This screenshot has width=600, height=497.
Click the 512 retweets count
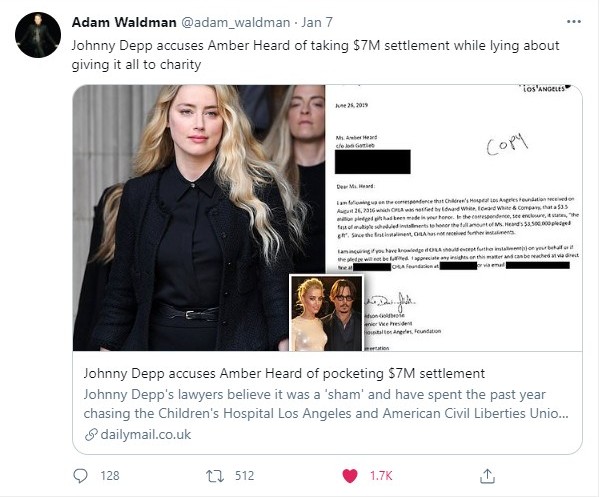coord(244,476)
